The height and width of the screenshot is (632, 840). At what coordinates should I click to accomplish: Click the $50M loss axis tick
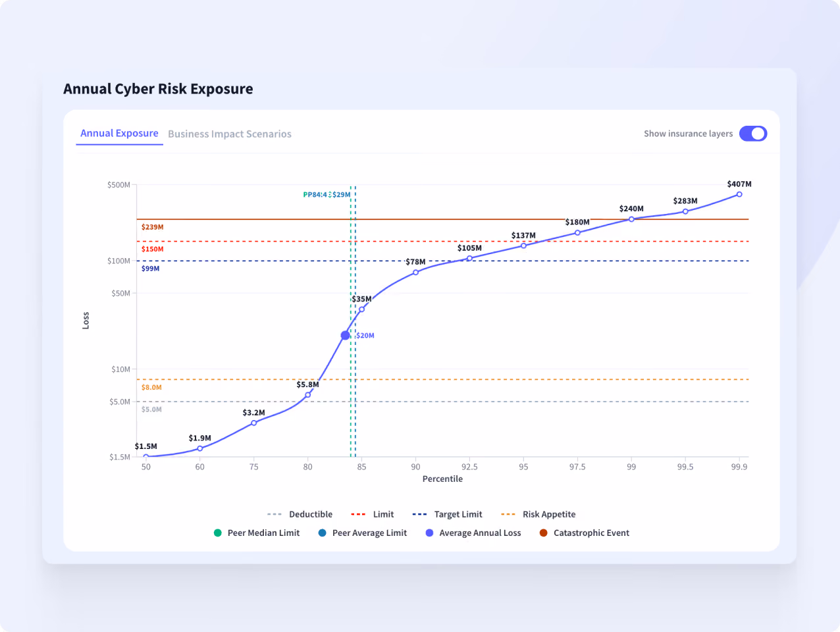(x=120, y=294)
